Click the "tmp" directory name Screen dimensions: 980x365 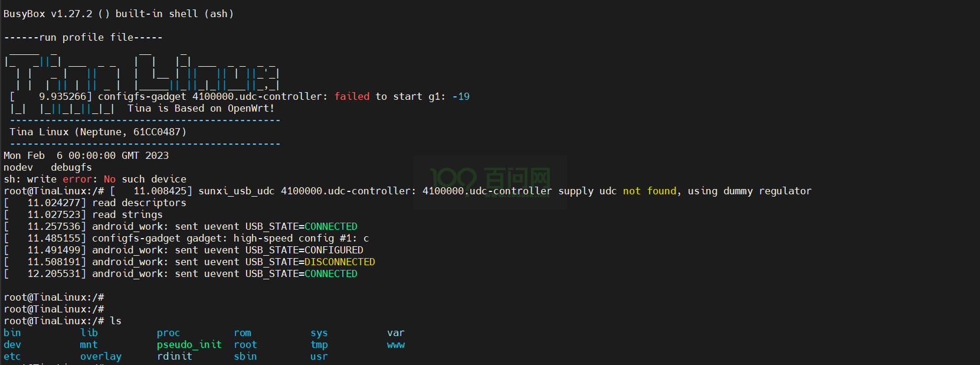pos(319,344)
